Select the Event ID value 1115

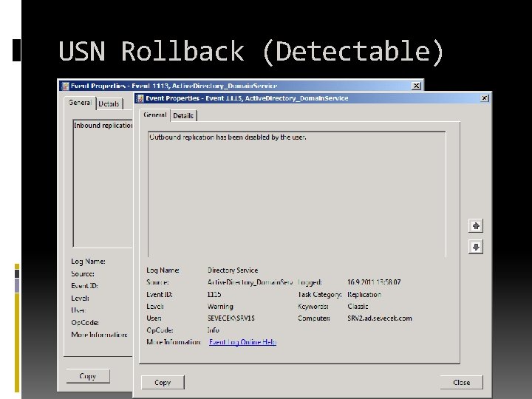coord(214,295)
